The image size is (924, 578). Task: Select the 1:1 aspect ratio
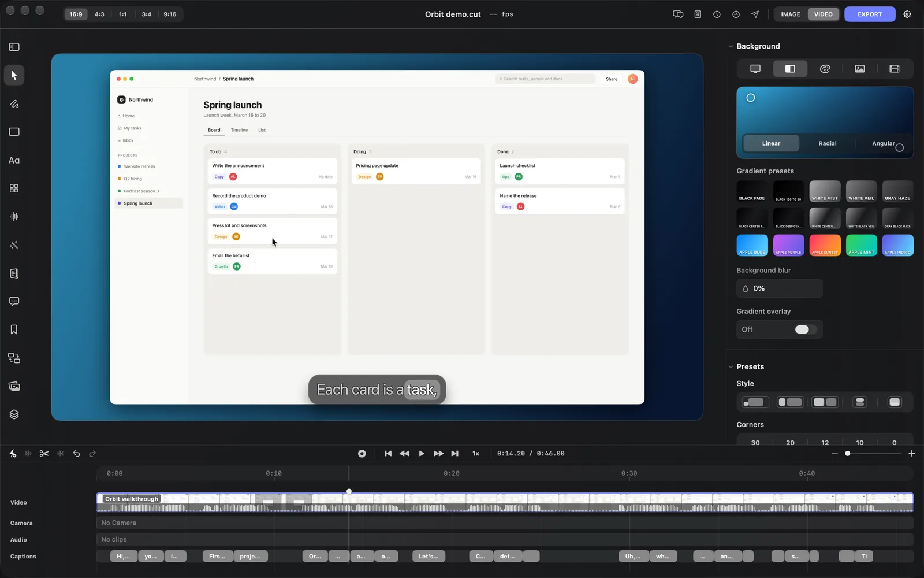(123, 14)
